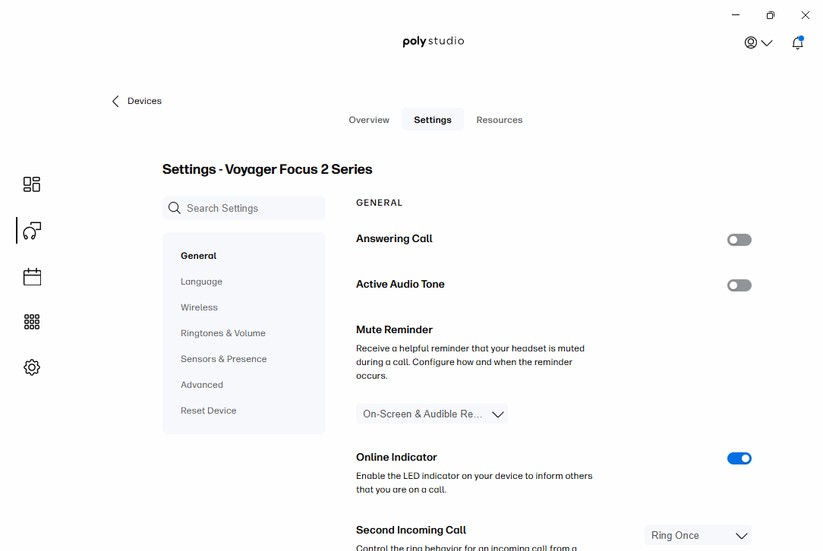Viewport: 823px width, 551px height.
Task: Click the Second Incoming Call heading
Action: point(411,530)
